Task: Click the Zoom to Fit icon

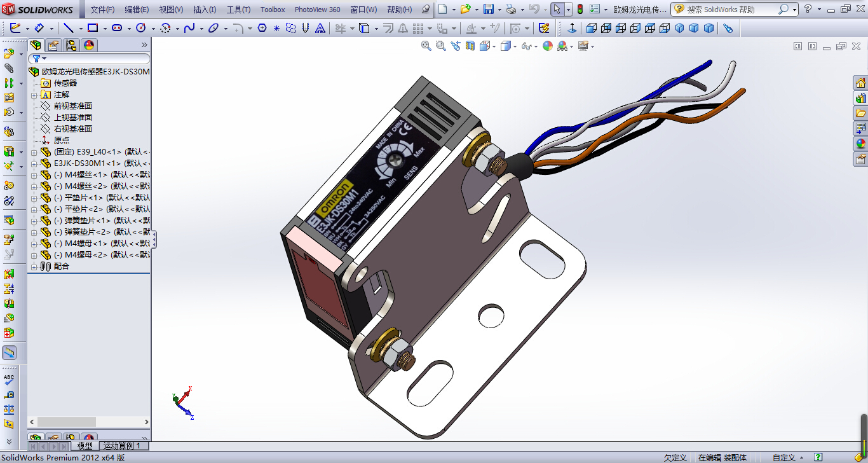Action: pos(426,46)
